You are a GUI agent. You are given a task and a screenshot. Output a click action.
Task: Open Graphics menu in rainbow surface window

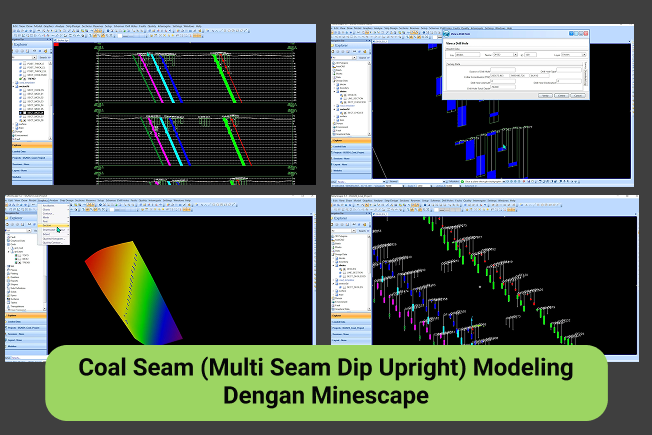click(43, 200)
